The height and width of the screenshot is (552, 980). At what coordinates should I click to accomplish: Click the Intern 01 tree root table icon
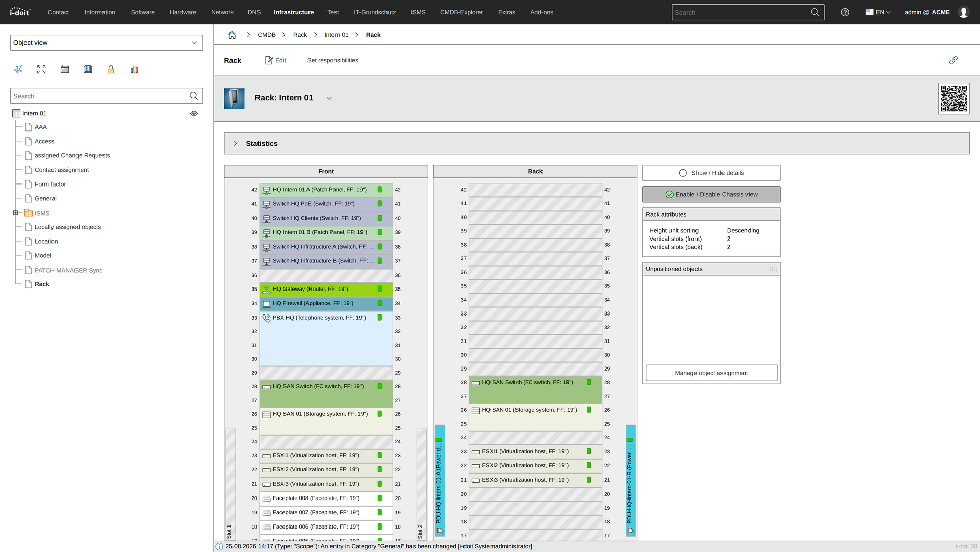pos(16,113)
